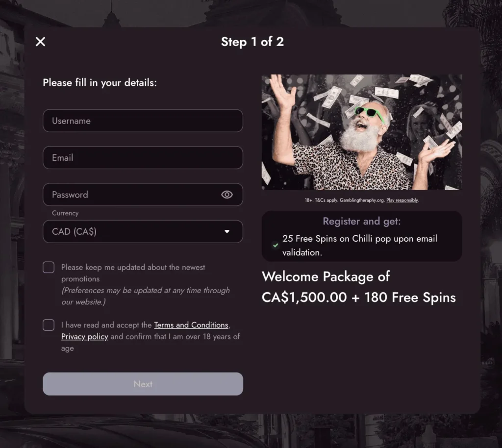Click the Welcome Package CA$1,500.00 text
The width and height of the screenshot is (502, 448).
pos(358,287)
